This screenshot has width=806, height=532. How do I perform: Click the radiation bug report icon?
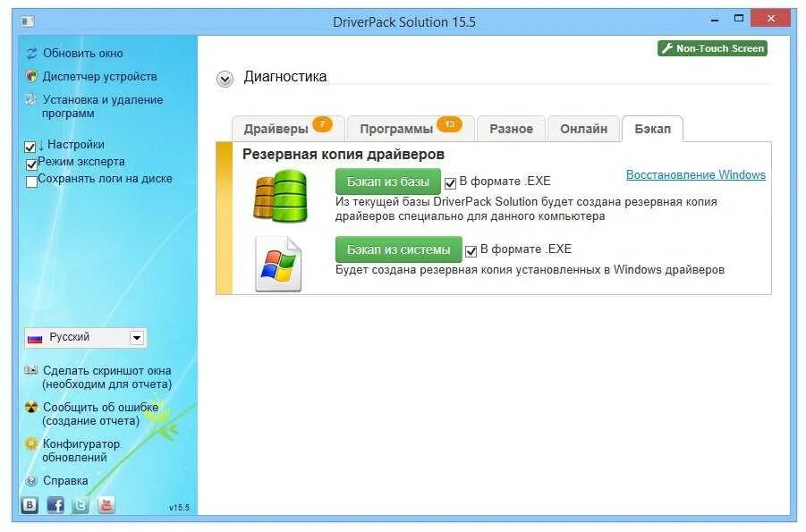(31, 407)
